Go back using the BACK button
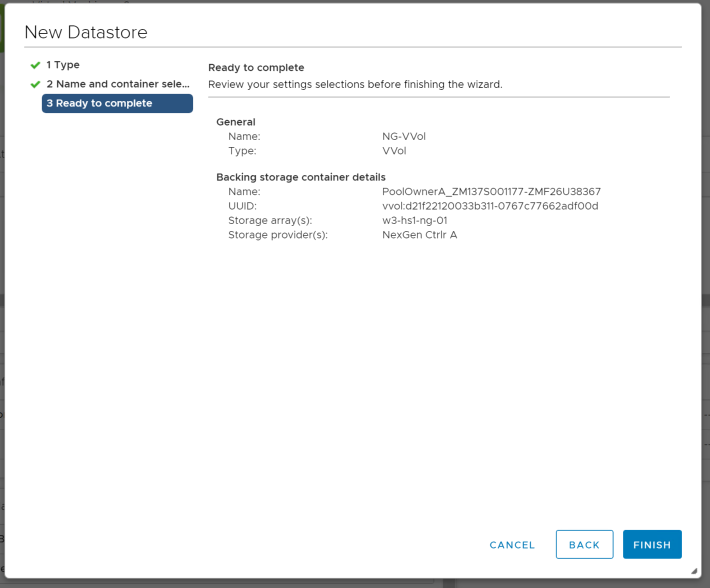 point(584,544)
